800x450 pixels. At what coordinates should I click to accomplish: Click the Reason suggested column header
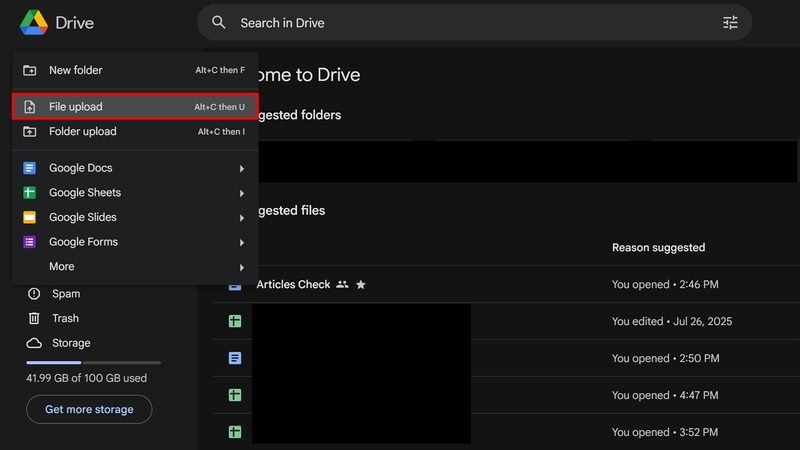(658, 247)
